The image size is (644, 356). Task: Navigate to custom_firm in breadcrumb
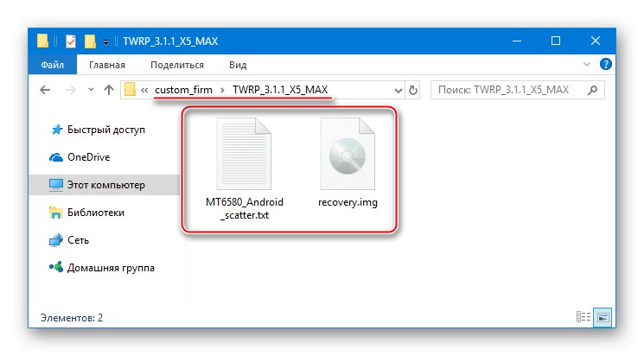click(183, 90)
